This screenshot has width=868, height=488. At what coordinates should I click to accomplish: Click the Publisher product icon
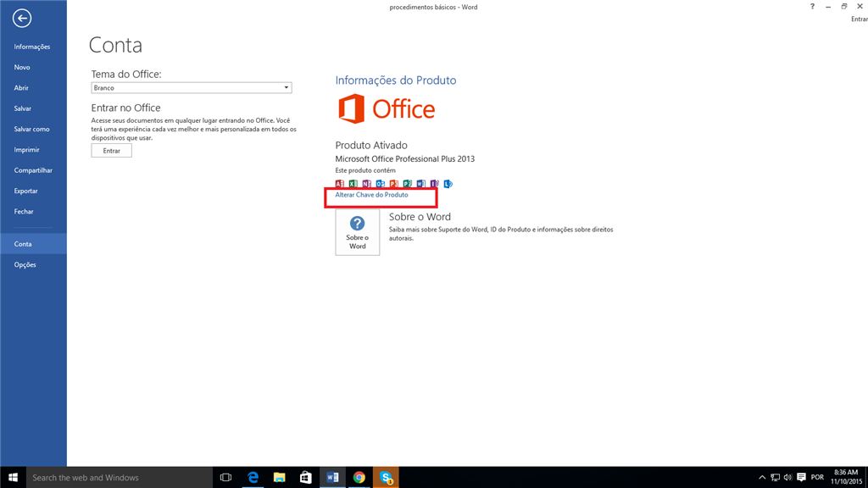tap(408, 184)
